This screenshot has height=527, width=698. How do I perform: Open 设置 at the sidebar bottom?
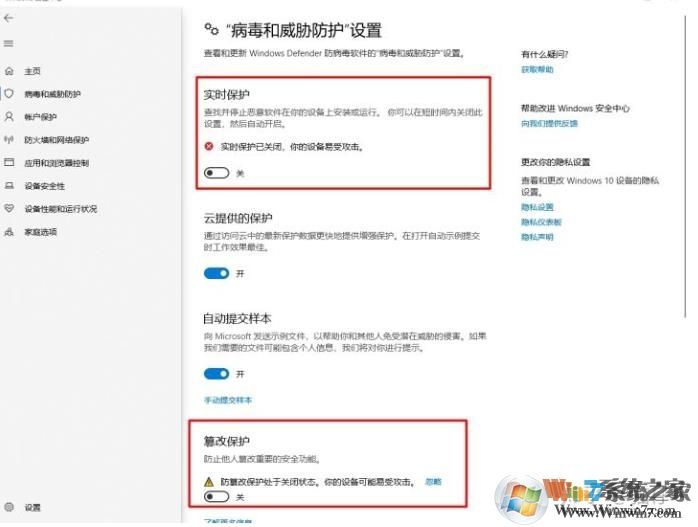pos(32,507)
